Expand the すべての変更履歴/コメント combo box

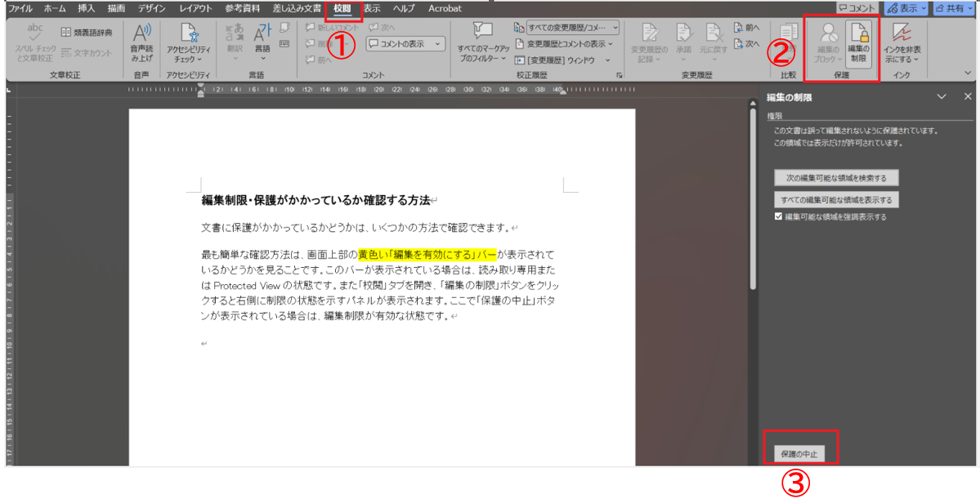pyautogui.click(x=613, y=28)
